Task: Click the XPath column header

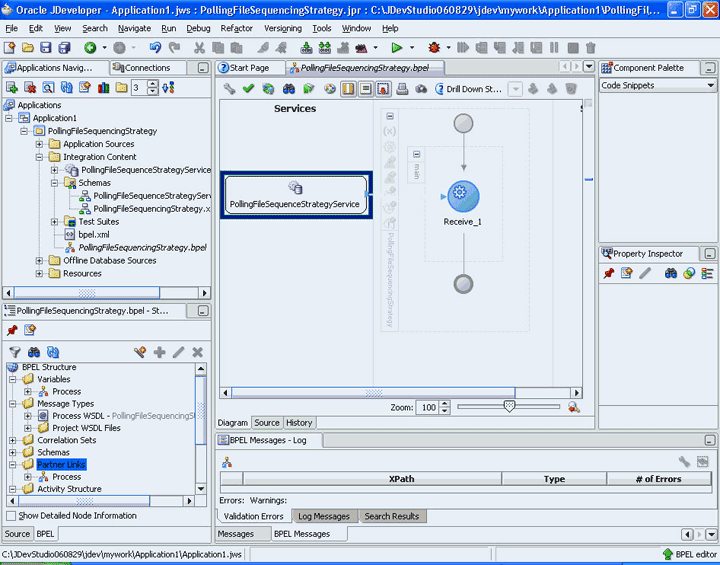Action: pyautogui.click(x=372, y=479)
